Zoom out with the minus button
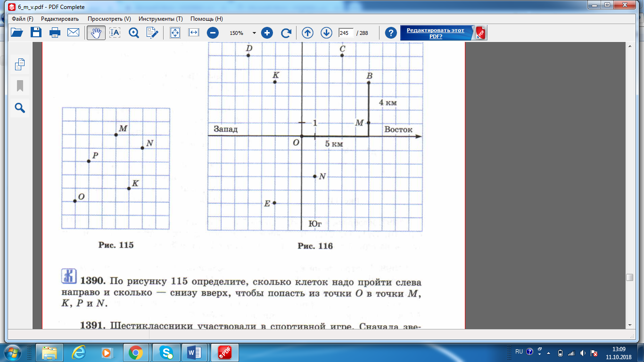 213,33
